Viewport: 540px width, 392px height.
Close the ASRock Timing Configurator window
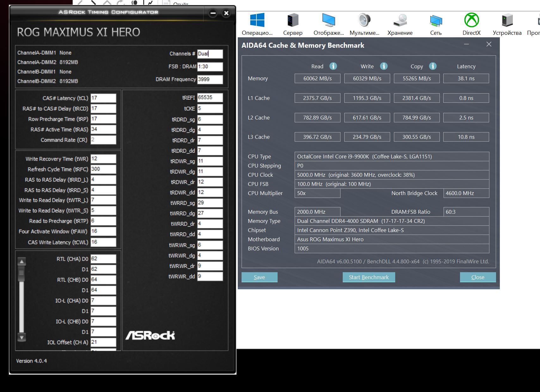tap(226, 13)
